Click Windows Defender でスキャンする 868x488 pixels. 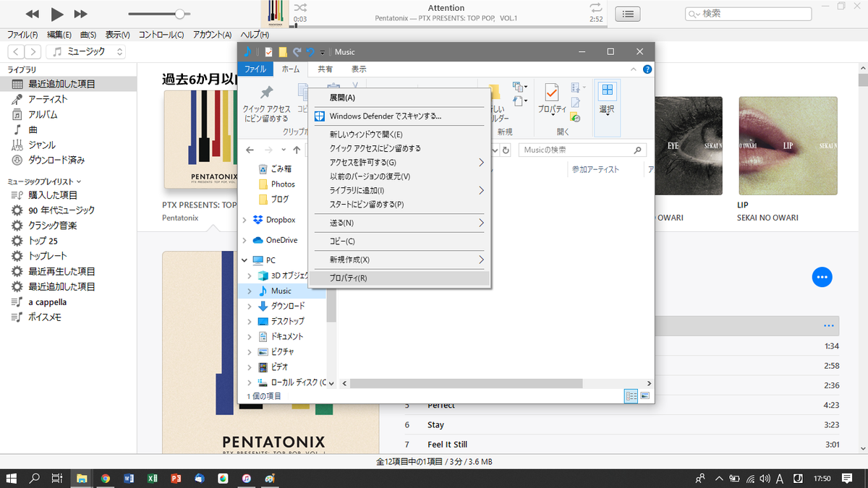click(x=399, y=116)
